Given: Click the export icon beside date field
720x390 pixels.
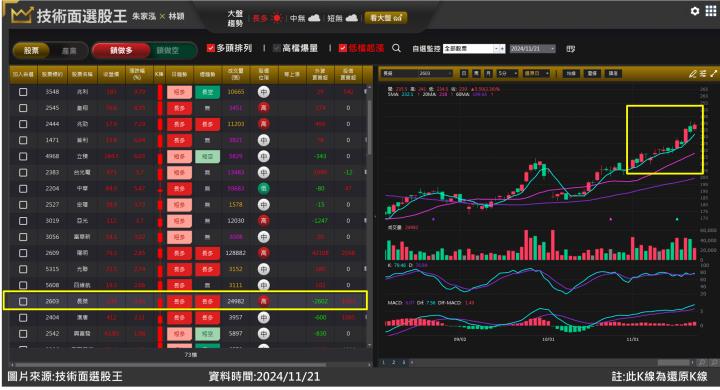Looking at the screenshot, I should 571,49.
